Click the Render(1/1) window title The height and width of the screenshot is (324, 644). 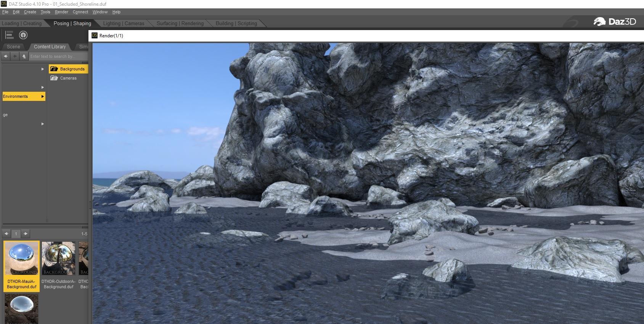[x=111, y=36]
